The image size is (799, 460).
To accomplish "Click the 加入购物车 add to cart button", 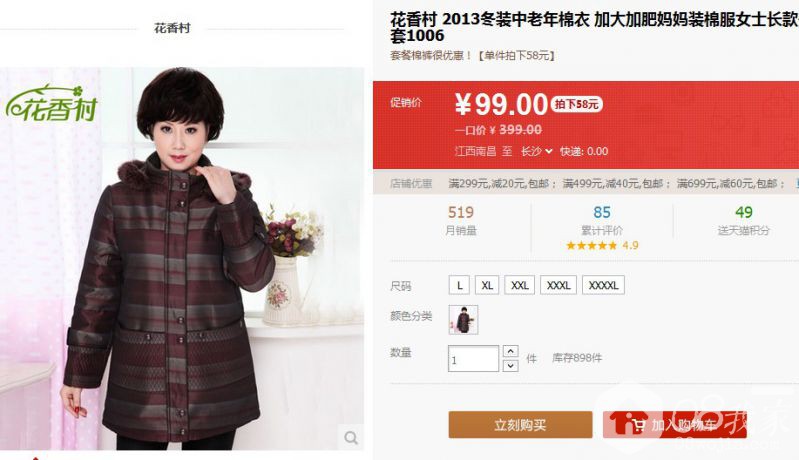I will tap(675, 424).
